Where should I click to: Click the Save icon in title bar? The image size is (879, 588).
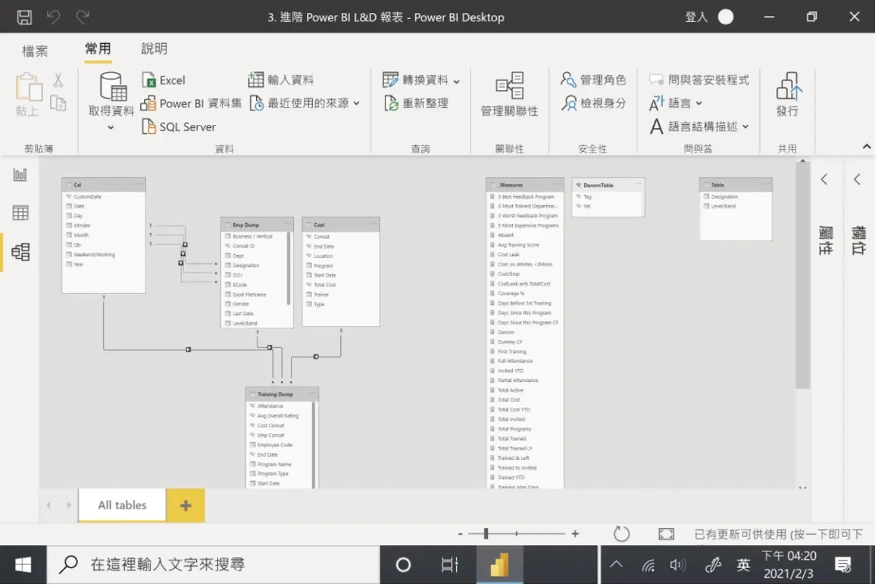pyautogui.click(x=24, y=17)
